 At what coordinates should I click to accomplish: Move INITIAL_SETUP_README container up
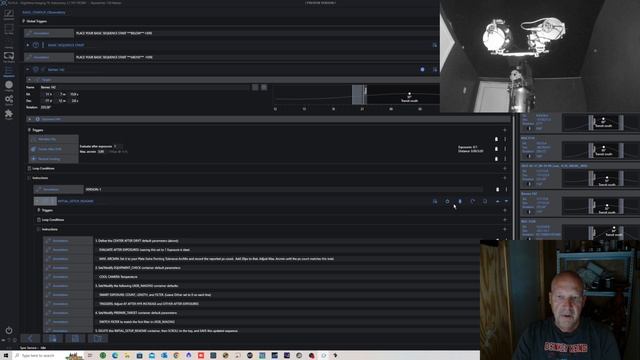click(498, 201)
